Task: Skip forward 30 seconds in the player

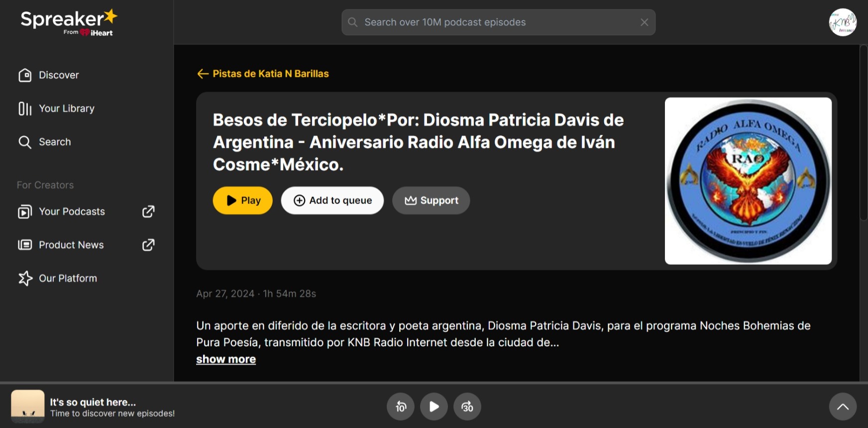Action: click(467, 407)
